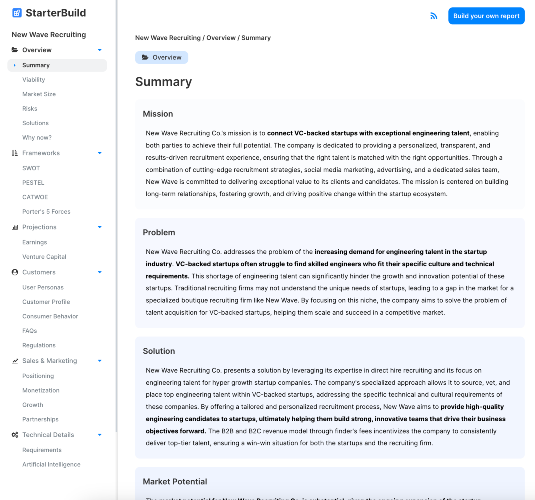Image resolution: width=535 pixels, height=500 pixels.
Task: Collapse the Frameworks section arrow
Action: [x=100, y=153]
